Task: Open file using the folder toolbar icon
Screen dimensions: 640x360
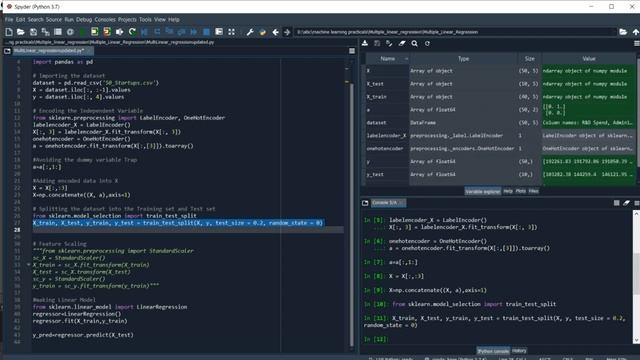Action: tap(21, 32)
